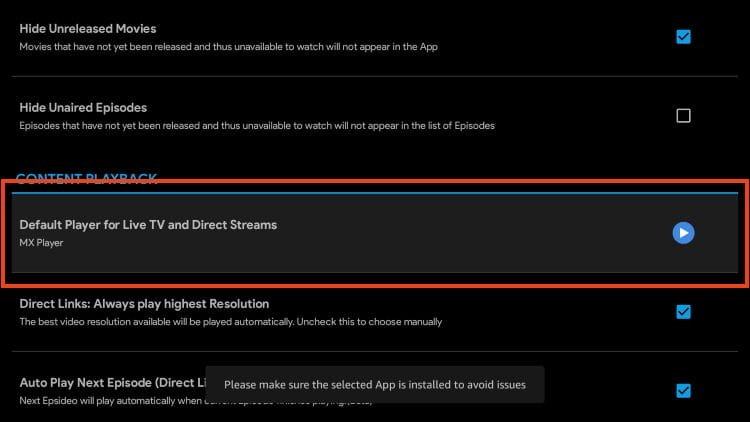
Task: Click the Hide Unreleased Movies title
Action: click(88, 29)
